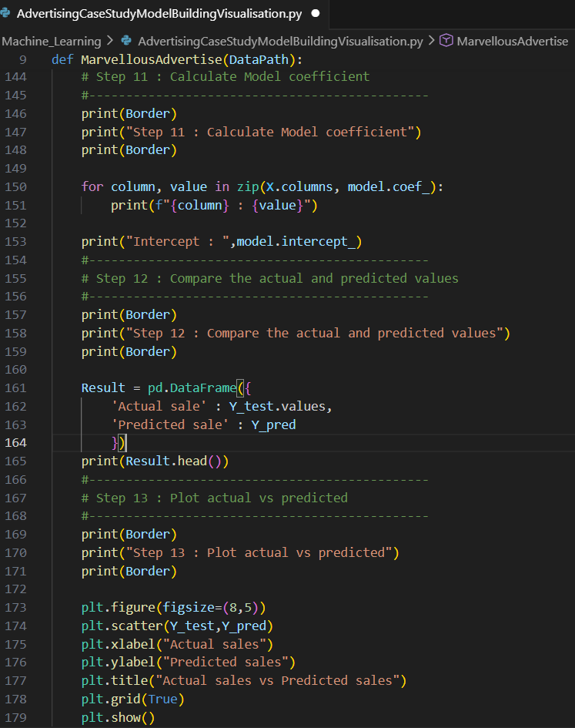The height and width of the screenshot is (728, 575).
Task: Click string "Step 13 : Plot actual vs predicted"
Action: 259,552
